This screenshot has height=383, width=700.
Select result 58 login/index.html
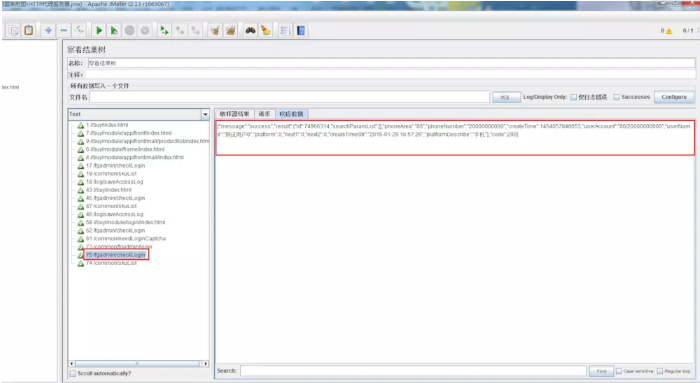pyautogui.click(x=125, y=222)
